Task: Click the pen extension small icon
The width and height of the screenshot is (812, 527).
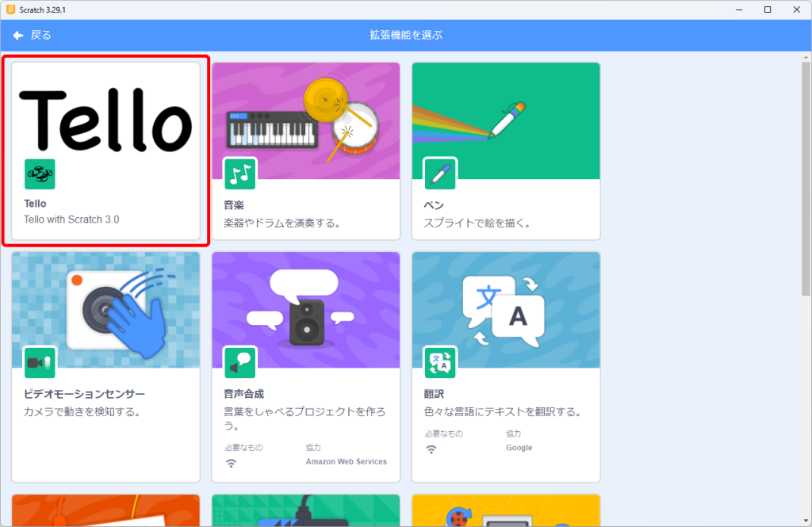Action: point(439,174)
